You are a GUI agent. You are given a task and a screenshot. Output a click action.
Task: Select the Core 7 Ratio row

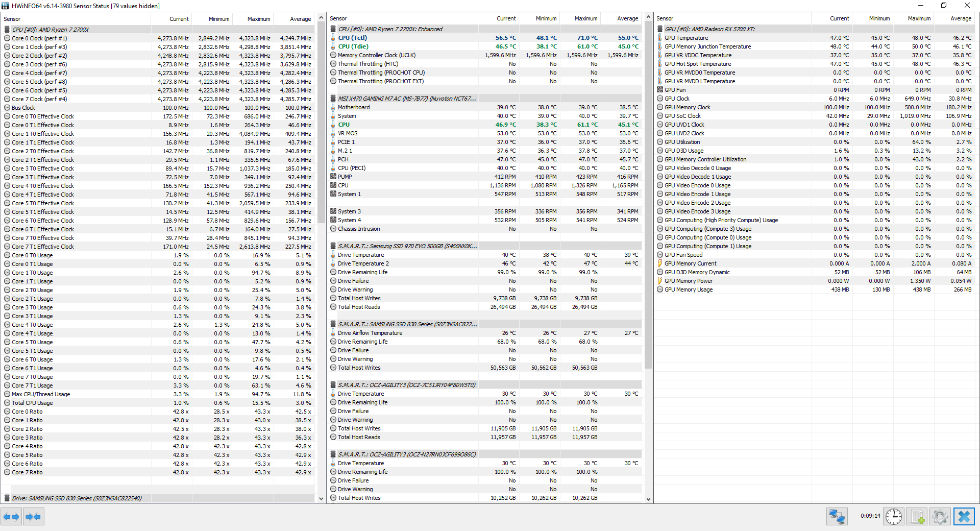pos(158,472)
